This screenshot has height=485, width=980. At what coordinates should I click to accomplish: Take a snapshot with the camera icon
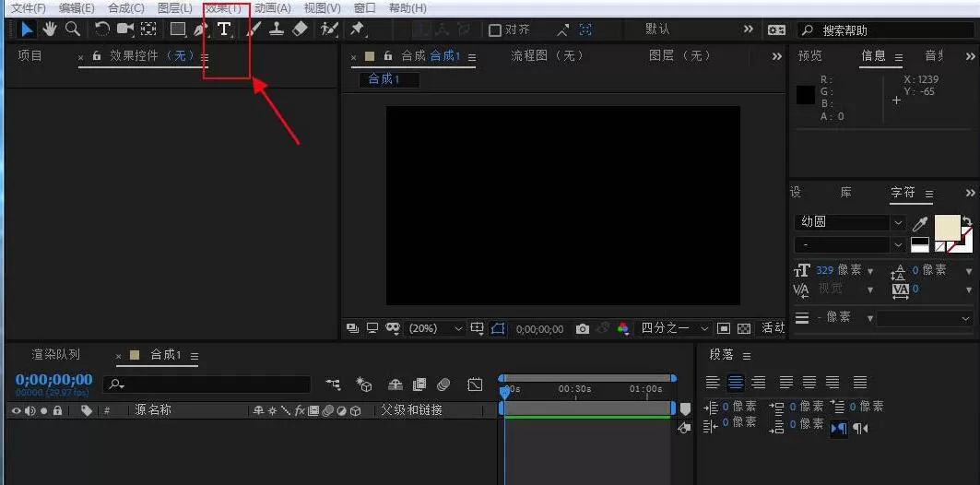(x=583, y=329)
